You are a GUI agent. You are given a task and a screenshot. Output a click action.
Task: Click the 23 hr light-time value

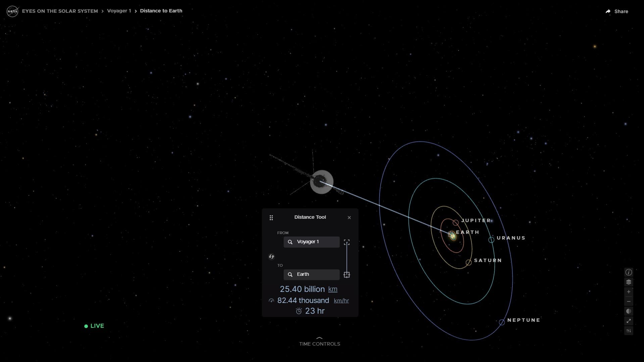(315, 311)
